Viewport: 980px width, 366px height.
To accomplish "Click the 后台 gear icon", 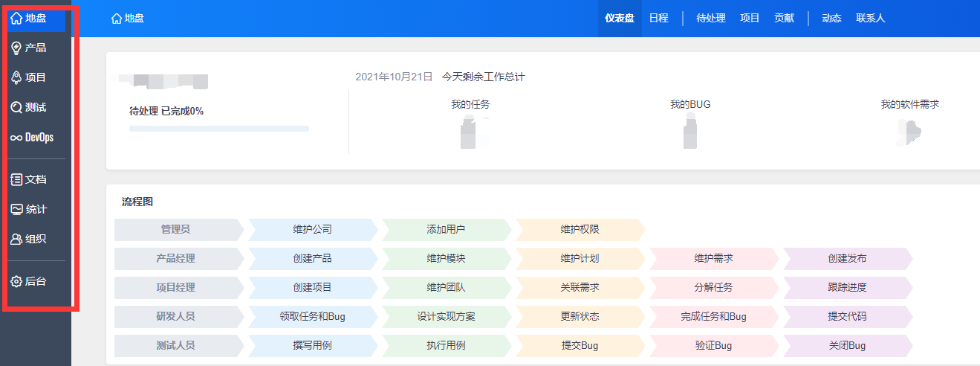I will (x=16, y=282).
